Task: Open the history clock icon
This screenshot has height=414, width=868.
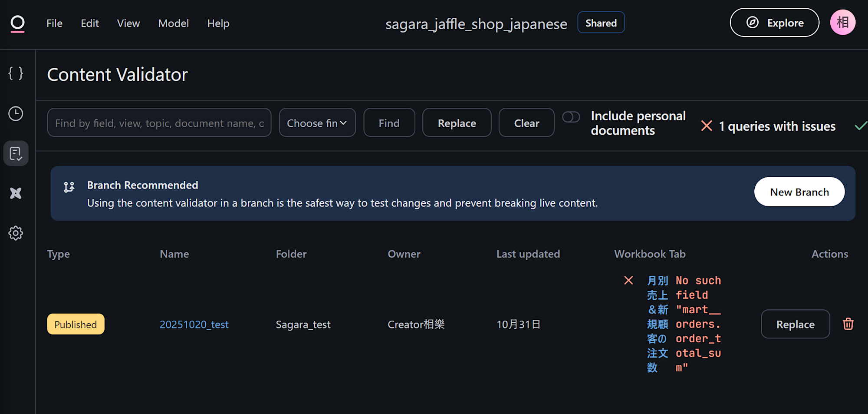Action: pos(16,114)
